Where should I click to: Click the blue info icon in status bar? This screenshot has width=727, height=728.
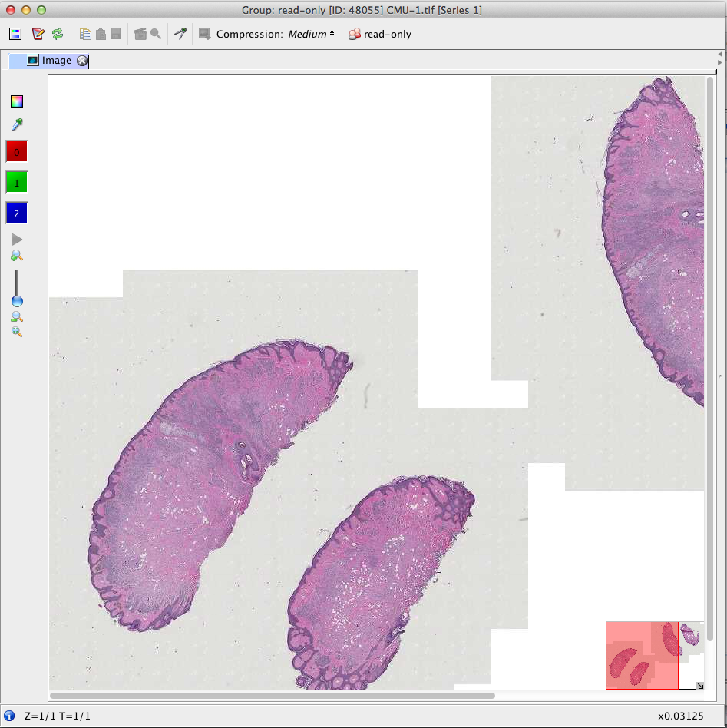click(8, 716)
